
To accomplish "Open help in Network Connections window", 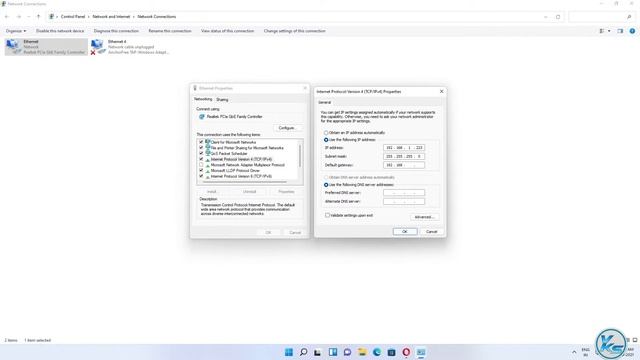I will [632, 31].
